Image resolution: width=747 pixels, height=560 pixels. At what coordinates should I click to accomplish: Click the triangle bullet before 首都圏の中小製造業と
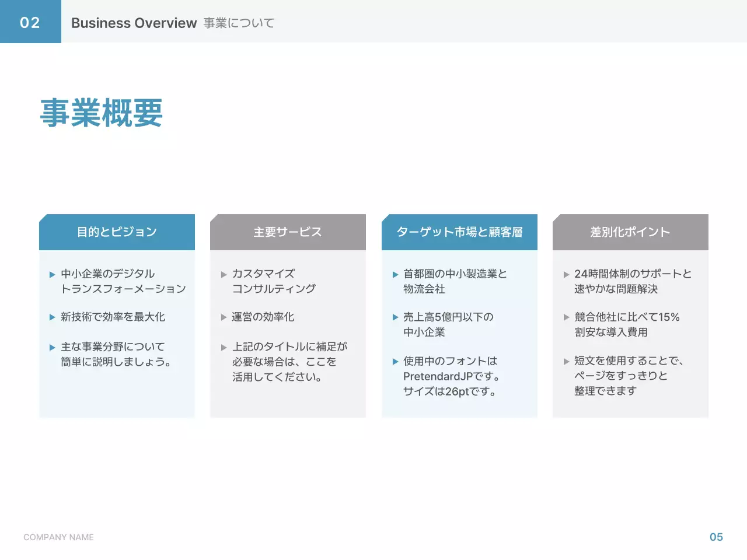[x=395, y=274]
